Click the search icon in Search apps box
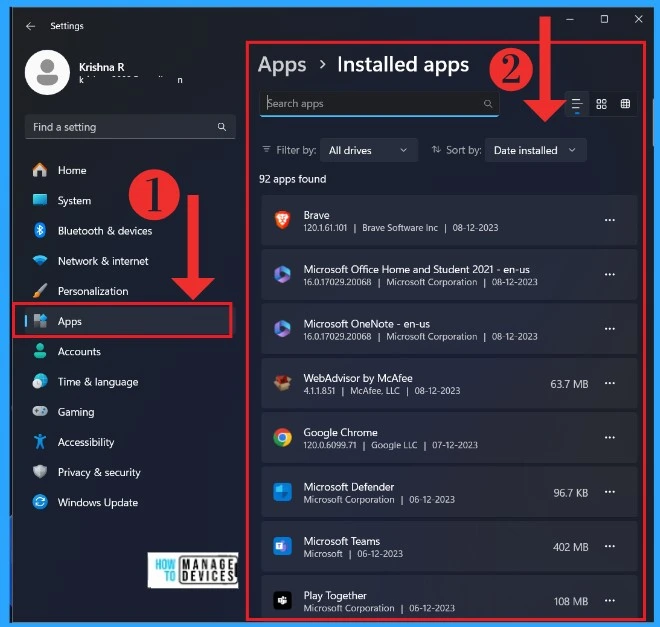This screenshot has height=627, width=660. [488, 104]
